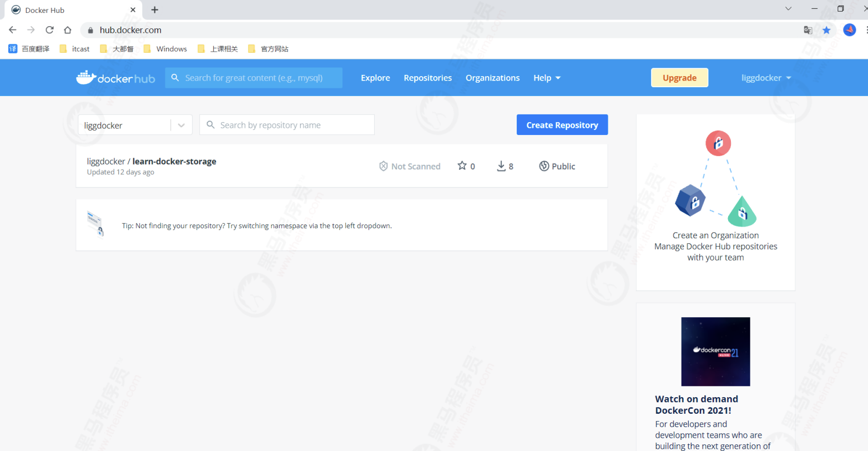Viewport: 868px width, 451px height.
Task: Reload the page with the refresh icon
Action: click(49, 30)
